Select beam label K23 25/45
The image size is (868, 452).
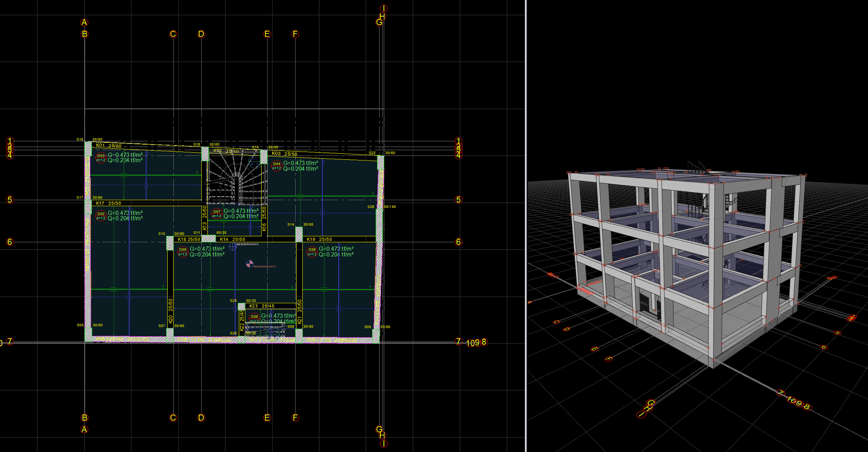[262, 306]
